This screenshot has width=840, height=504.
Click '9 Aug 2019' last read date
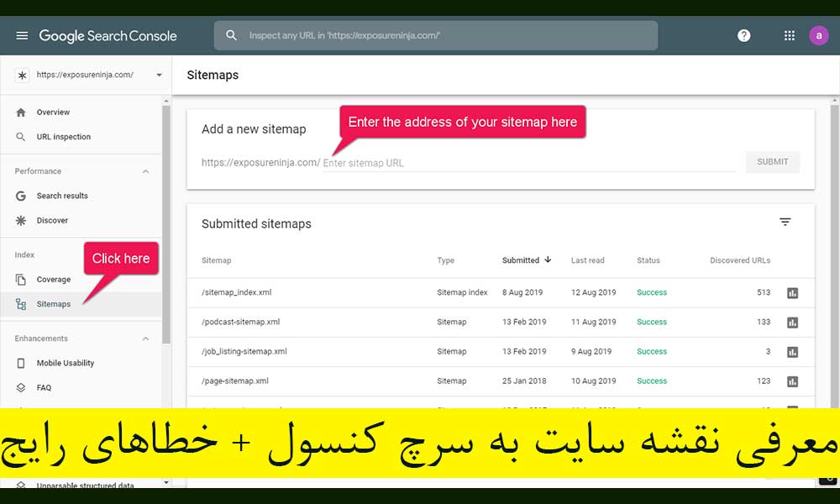(x=591, y=351)
